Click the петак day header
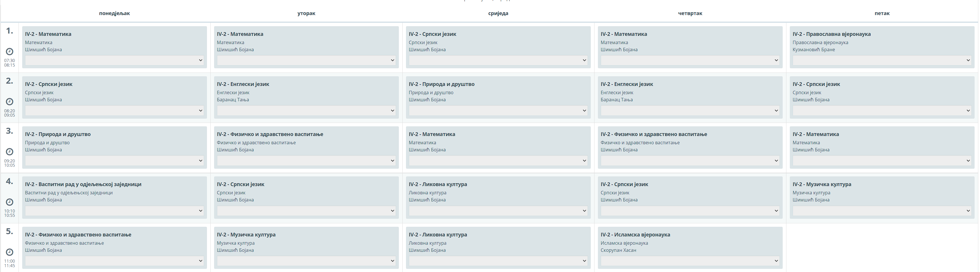 click(882, 13)
